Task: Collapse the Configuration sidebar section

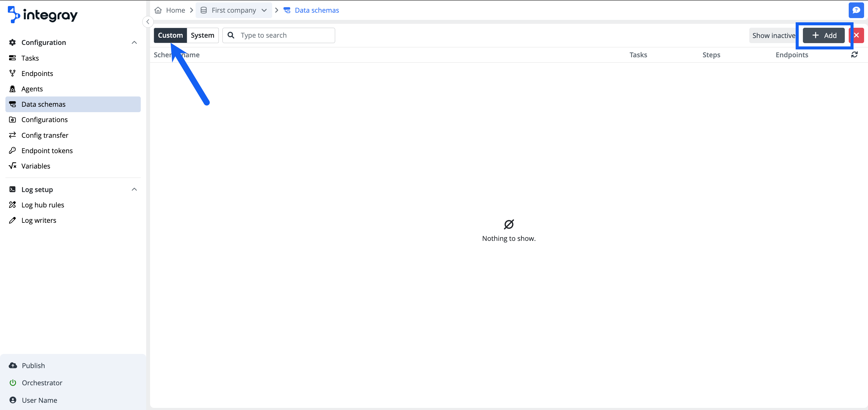Action: coord(134,42)
